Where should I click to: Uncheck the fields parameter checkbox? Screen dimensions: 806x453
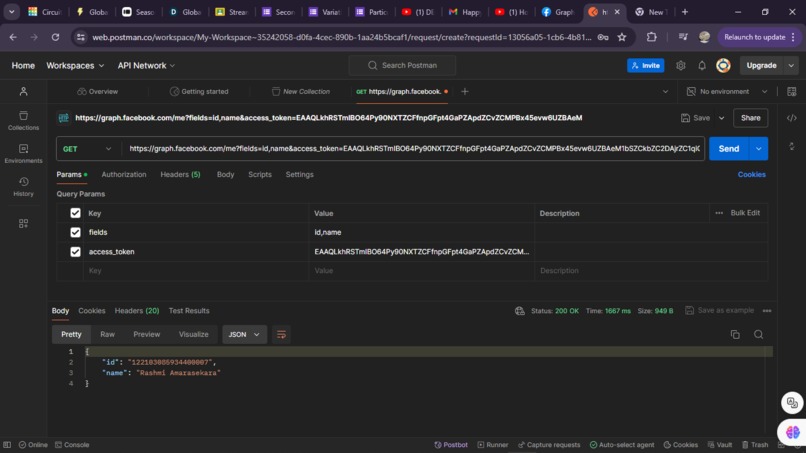75,232
